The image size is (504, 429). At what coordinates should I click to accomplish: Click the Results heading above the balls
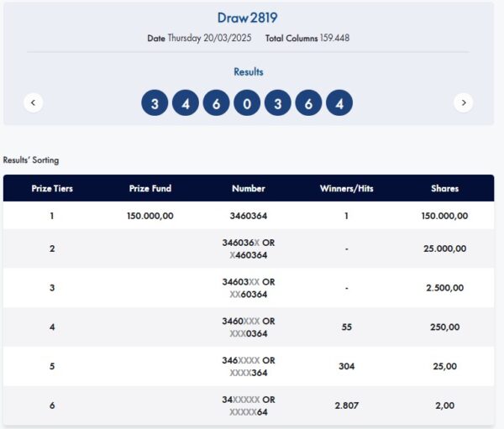pos(248,72)
